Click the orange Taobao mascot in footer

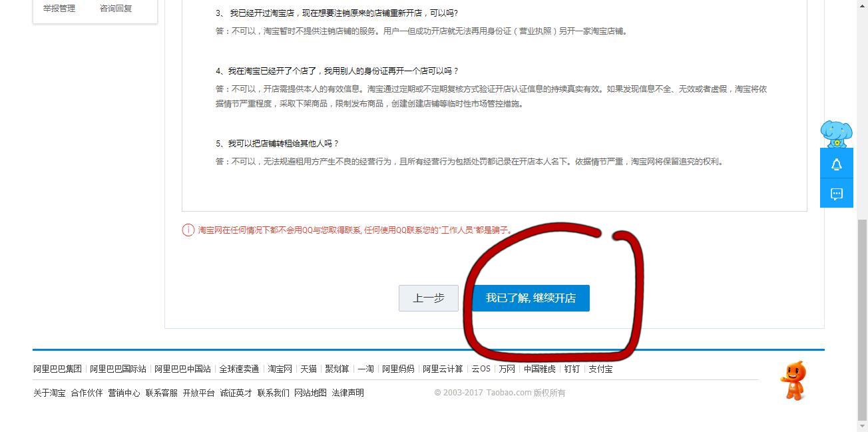793,381
